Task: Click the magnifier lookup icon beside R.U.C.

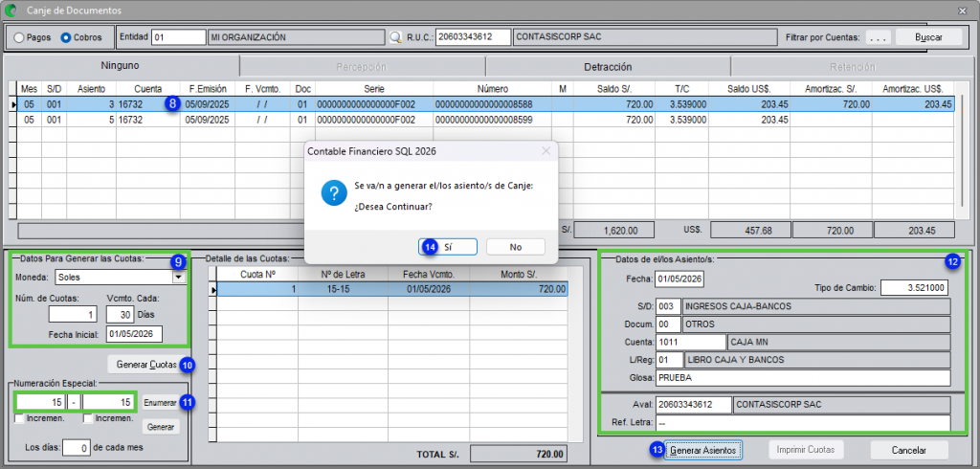Action: click(395, 37)
